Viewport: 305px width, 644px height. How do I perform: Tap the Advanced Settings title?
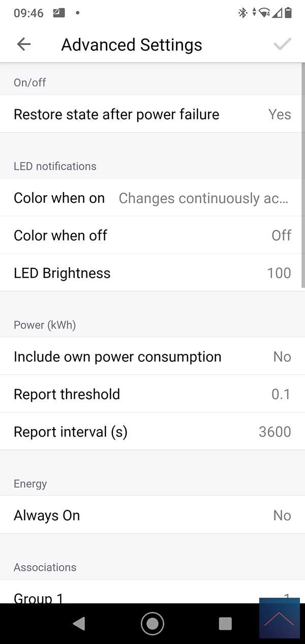click(x=132, y=45)
